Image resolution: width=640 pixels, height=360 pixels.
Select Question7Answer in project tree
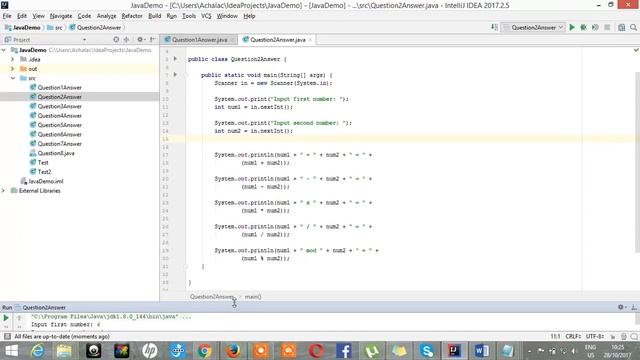pos(60,144)
